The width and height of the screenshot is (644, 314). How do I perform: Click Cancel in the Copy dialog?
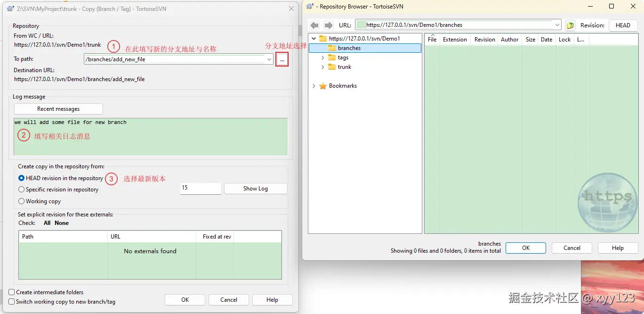(x=229, y=300)
